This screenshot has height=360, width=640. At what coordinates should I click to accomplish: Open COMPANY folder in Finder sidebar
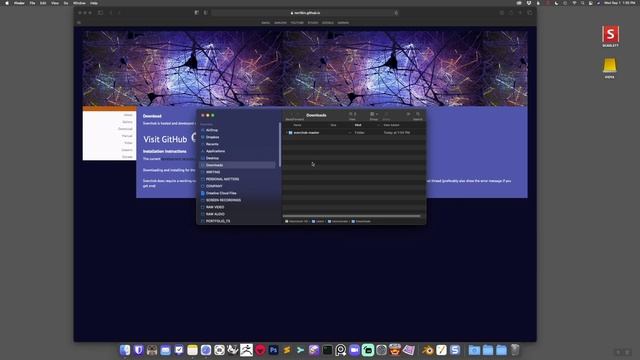[x=214, y=186]
